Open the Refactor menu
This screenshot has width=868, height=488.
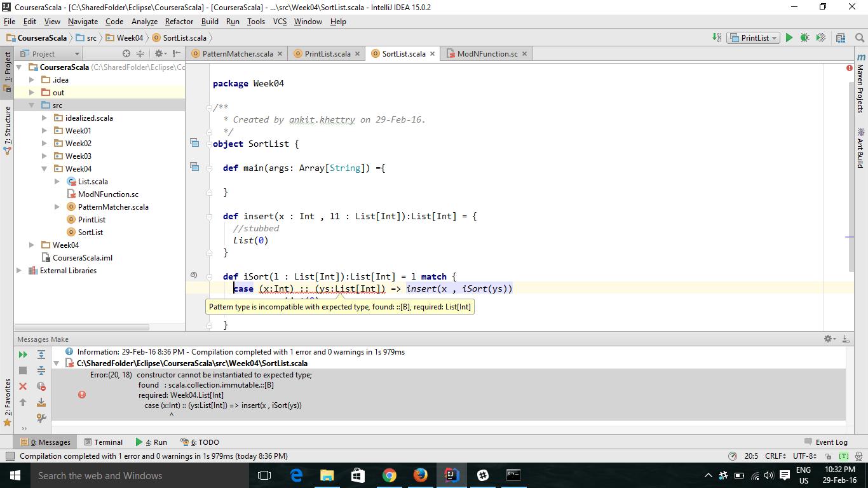[x=179, y=21]
